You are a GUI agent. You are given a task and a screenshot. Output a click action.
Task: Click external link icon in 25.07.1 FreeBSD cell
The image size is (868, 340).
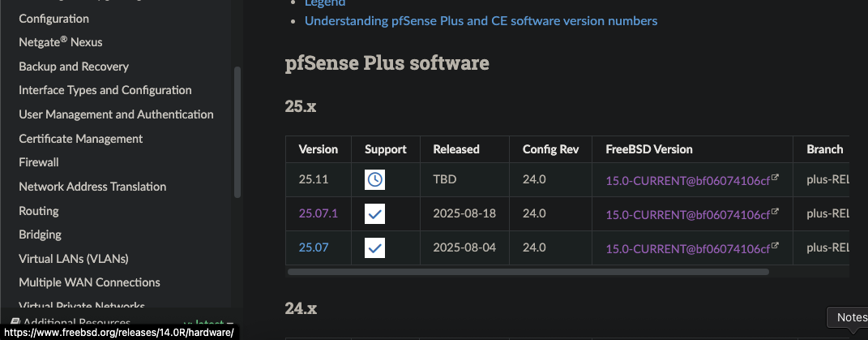click(775, 211)
